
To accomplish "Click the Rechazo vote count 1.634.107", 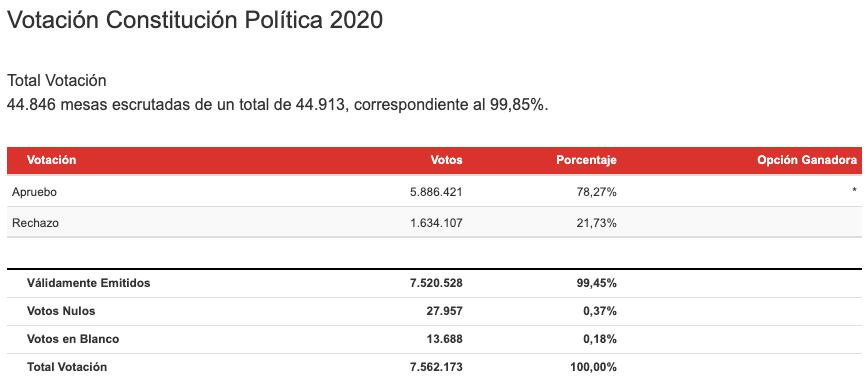I will click(x=436, y=223).
